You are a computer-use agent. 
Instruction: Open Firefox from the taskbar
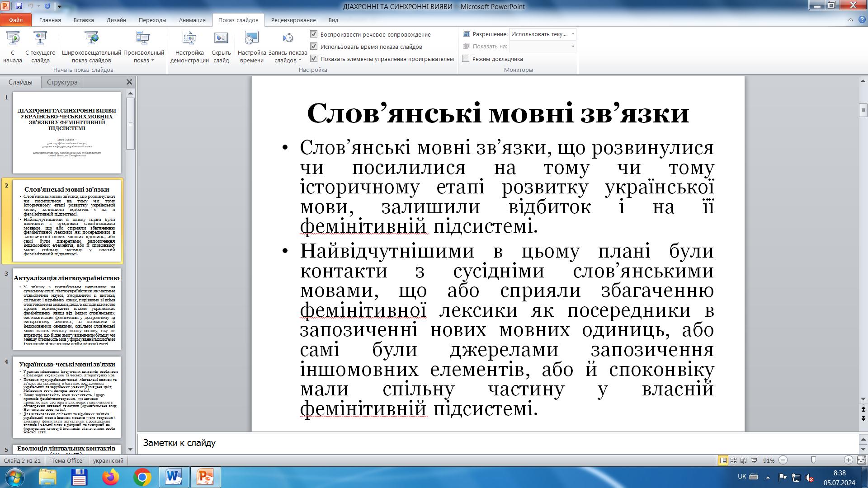tap(111, 477)
